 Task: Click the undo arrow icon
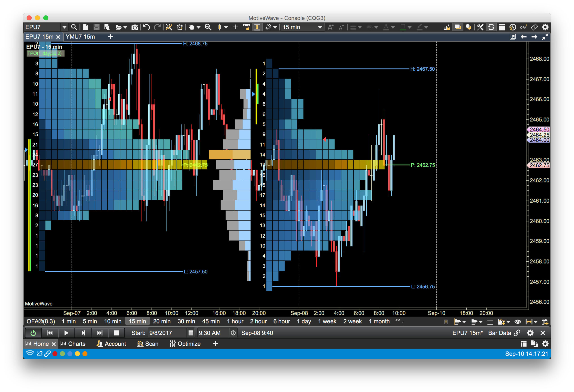(146, 27)
